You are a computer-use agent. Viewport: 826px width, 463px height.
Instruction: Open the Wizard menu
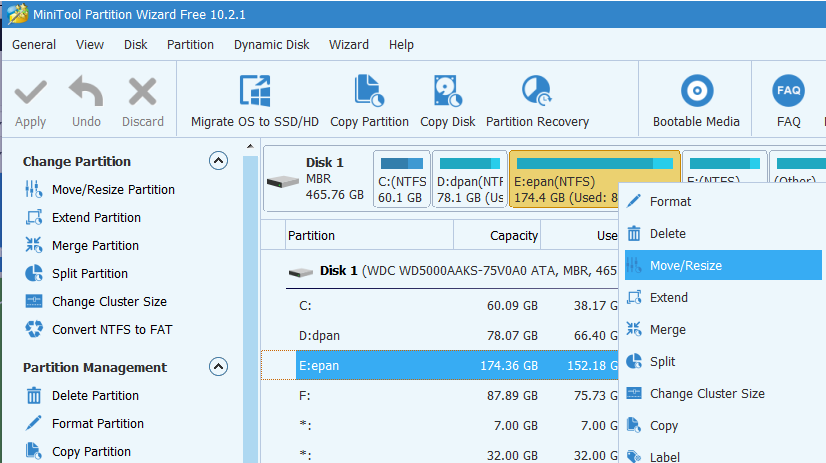point(349,45)
